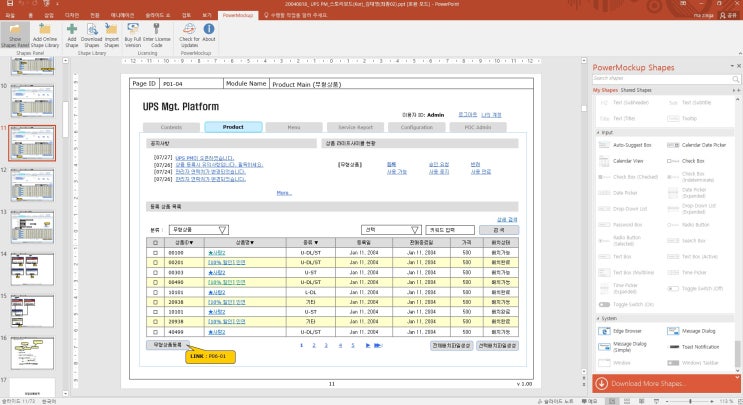Collapse the System shapes category
Screen dimensions: 743x405
pyautogui.click(x=598, y=318)
